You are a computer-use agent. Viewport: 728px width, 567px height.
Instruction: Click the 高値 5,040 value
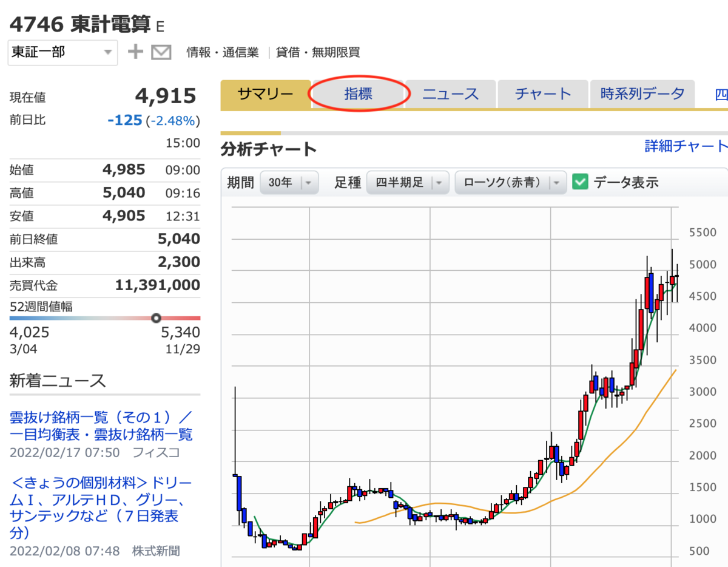point(124,192)
